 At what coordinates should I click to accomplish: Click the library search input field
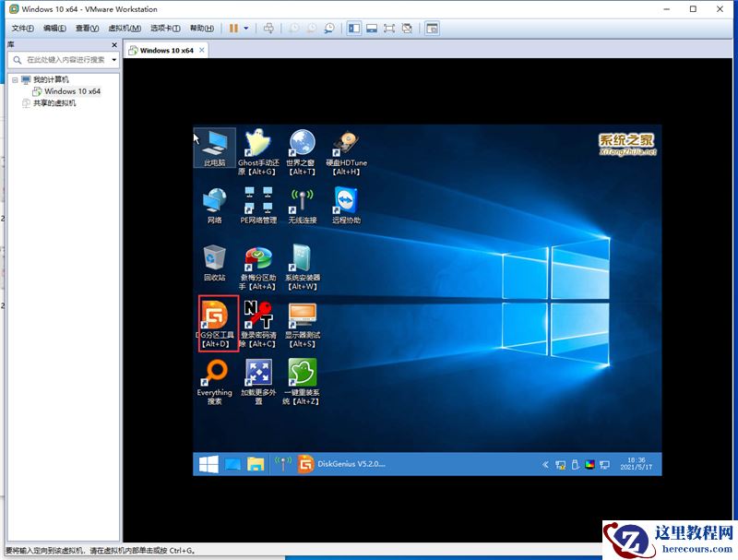[65, 60]
